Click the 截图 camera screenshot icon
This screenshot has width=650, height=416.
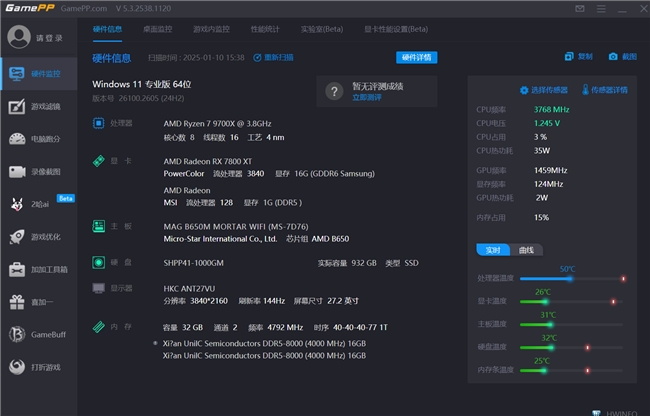click(613, 56)
